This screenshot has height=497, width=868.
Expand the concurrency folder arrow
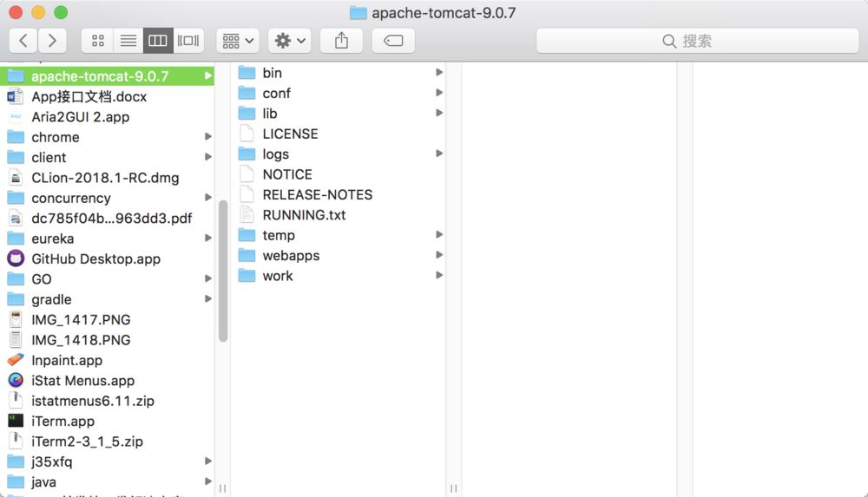click(x=208, y=198)
